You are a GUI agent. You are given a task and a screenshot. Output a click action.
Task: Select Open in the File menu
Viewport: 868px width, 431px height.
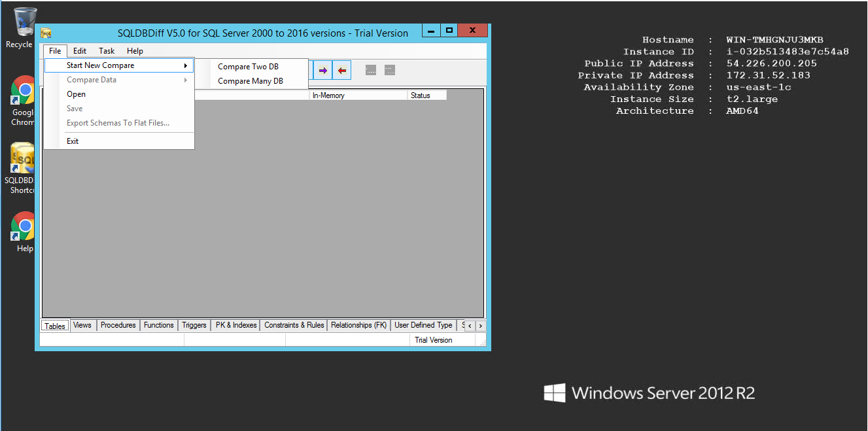point(76,94)
